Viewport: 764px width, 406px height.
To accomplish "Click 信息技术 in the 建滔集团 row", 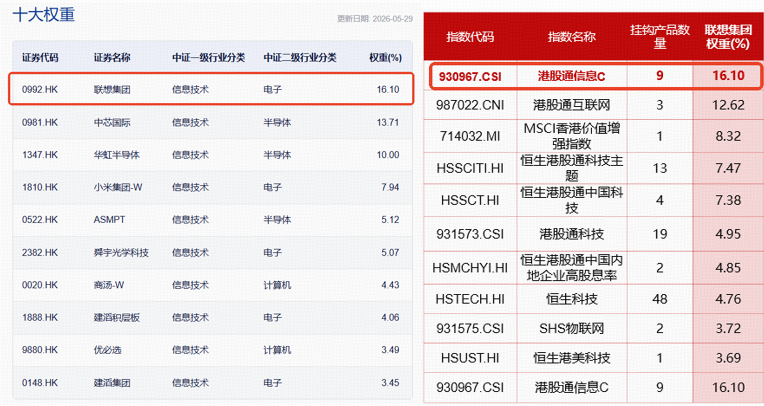I will (x=191, y=383).
